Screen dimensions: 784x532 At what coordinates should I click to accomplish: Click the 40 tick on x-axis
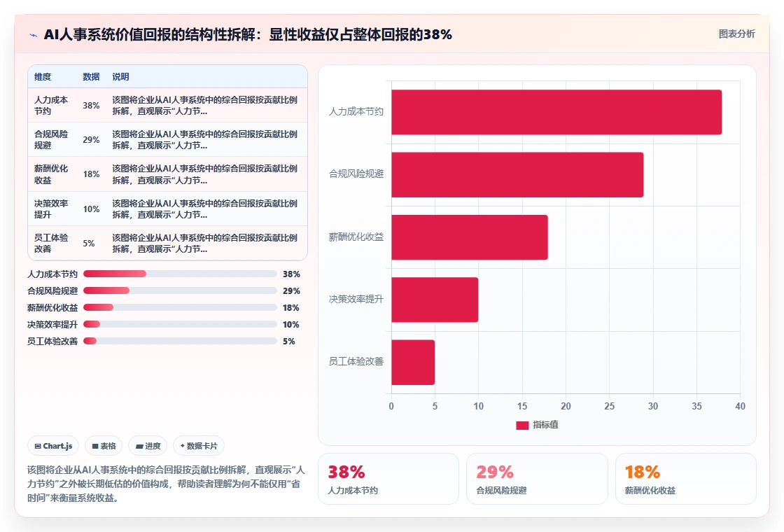[740, 406]
